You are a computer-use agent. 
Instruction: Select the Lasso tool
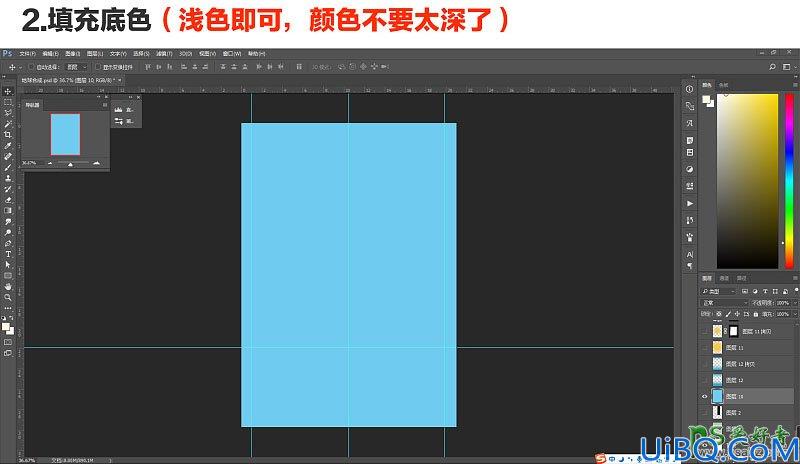[8, 113]
